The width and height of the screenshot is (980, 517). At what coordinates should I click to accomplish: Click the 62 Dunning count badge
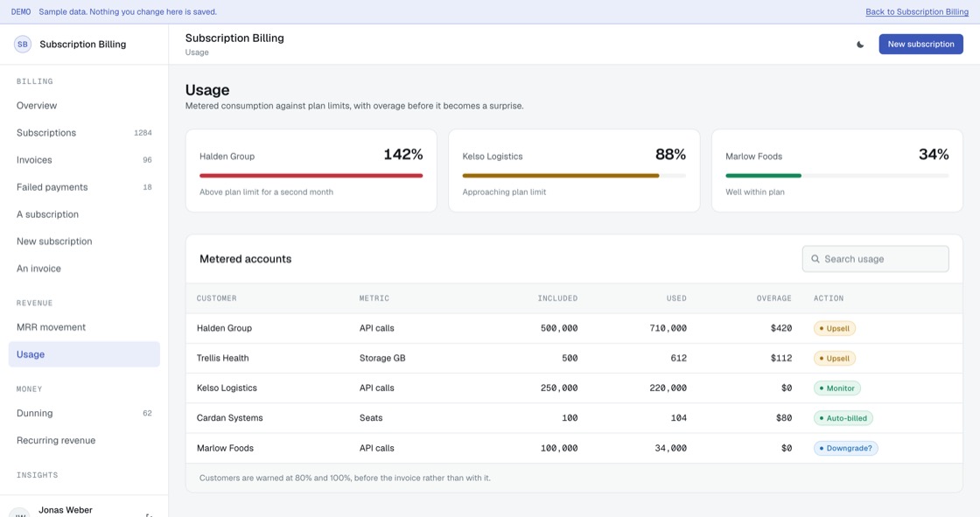[148, 413]
